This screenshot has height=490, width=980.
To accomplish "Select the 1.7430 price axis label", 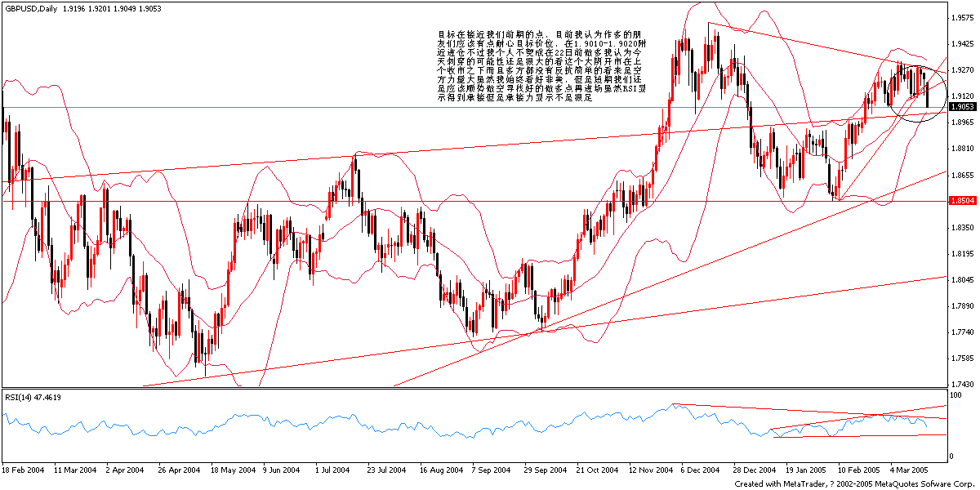I will point(964,384).
